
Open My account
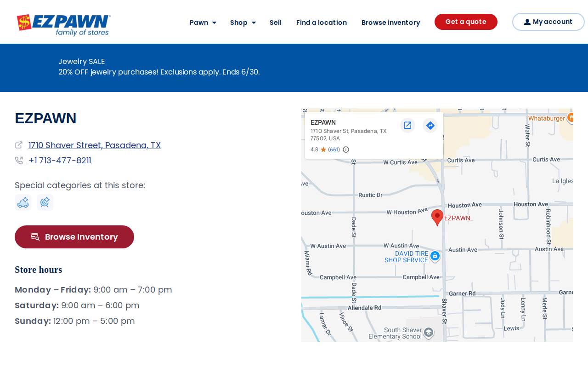(x=548, y=22)
